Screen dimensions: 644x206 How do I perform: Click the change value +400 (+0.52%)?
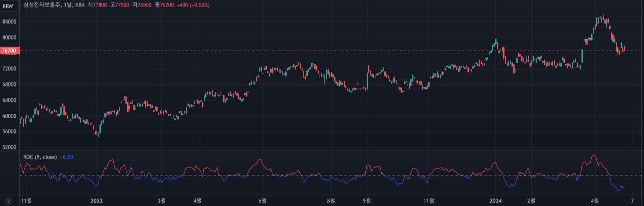point(193,5)
